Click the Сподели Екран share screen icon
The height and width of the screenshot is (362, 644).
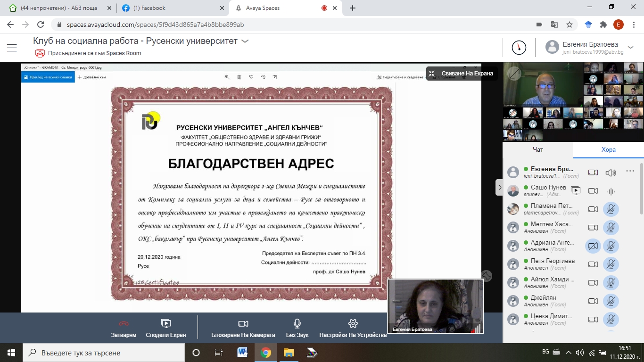pos(165,324)
